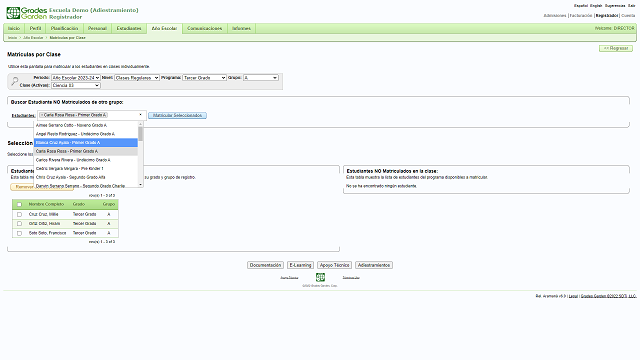Click the magnifying glass search icon
This screenshot has width=640, height=360.
click(15, 81)
